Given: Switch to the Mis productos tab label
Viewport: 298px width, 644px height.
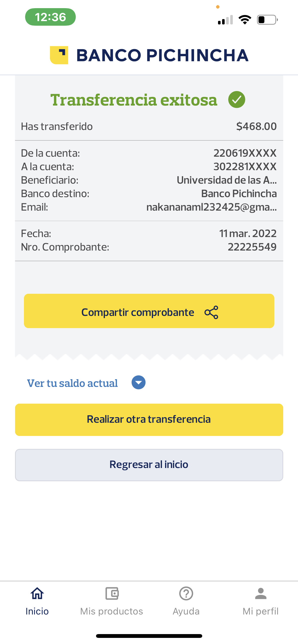Looking at the screenshot, I should click(112, 611).
